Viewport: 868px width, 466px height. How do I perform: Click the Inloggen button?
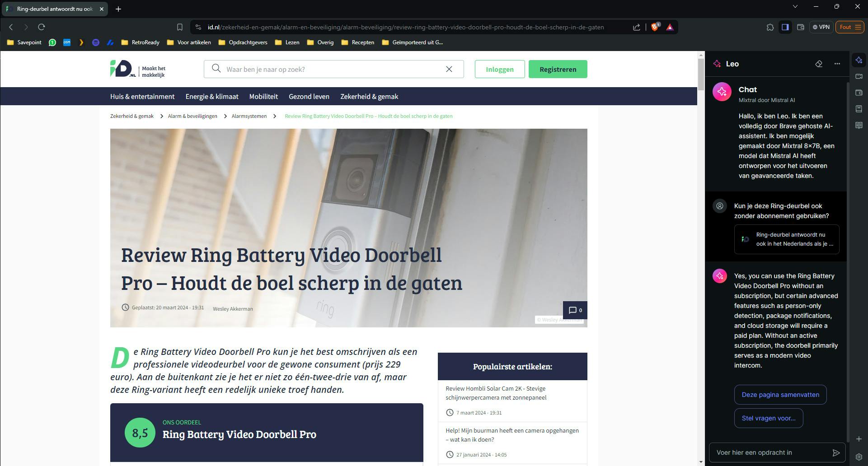[500, 69]
